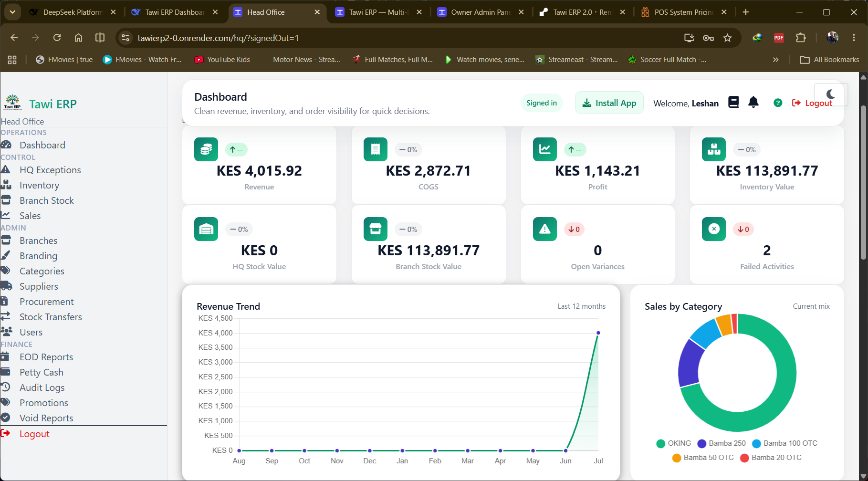The width and height of the screenshot is (868, 481).
Task: Open Sales in the sidebar
Action: pyautogui.click(x=30, y=216)
